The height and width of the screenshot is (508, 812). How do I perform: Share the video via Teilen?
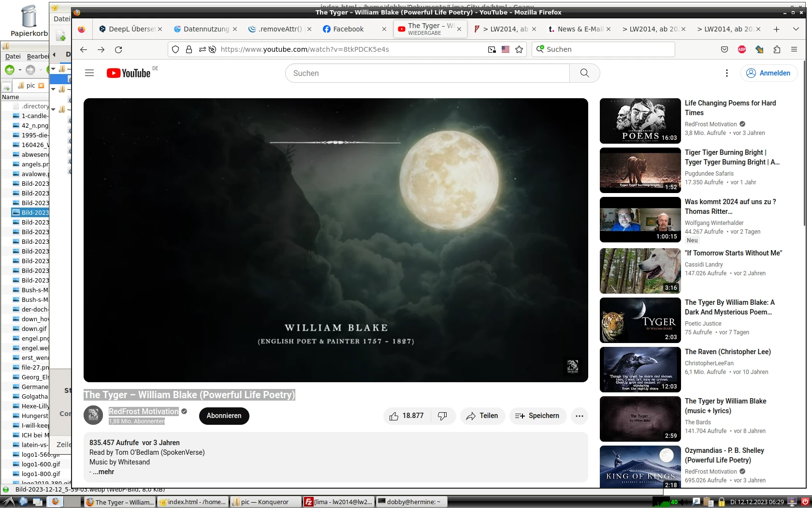[482, 416]
